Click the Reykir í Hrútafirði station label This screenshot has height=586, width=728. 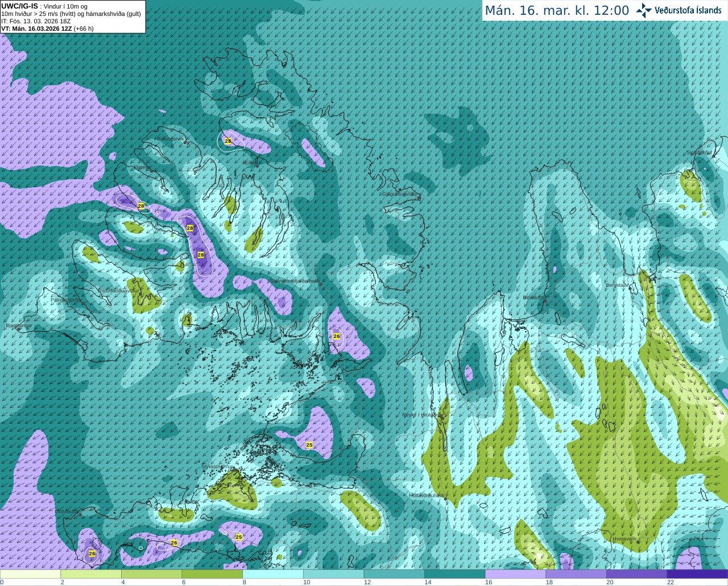(423, 415)
